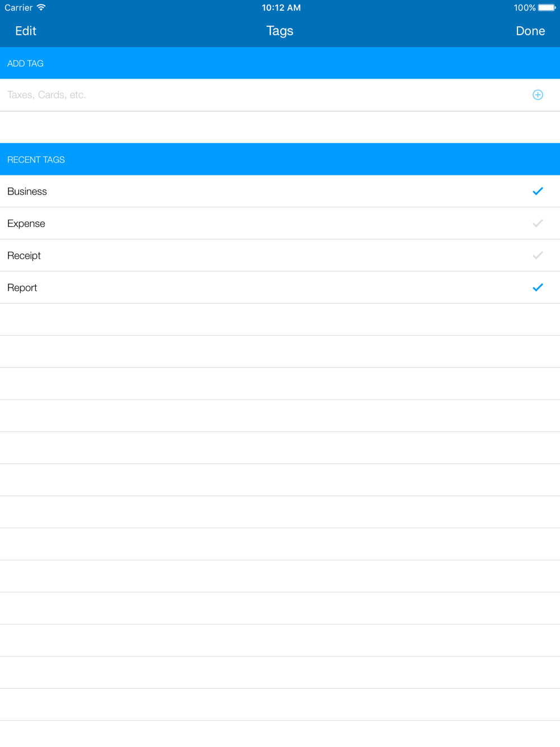Tap the Tags title
This screenshot has width=560, height=747.
tap(280, 31)
